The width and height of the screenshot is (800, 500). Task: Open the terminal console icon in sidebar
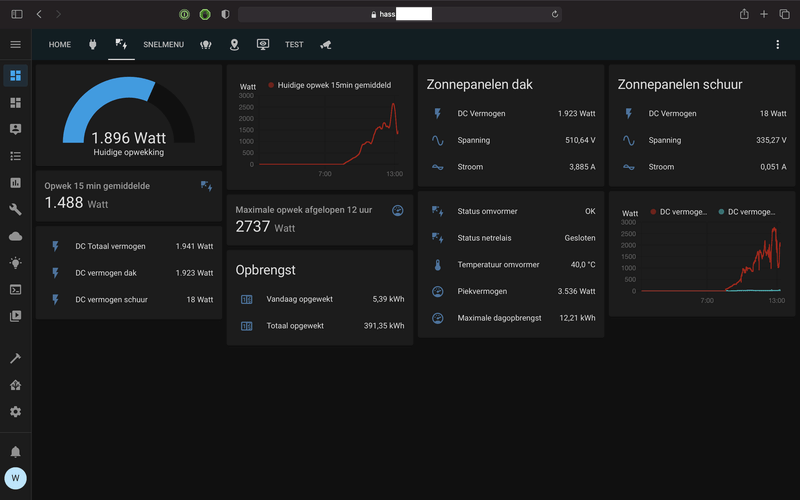[15, 289]
